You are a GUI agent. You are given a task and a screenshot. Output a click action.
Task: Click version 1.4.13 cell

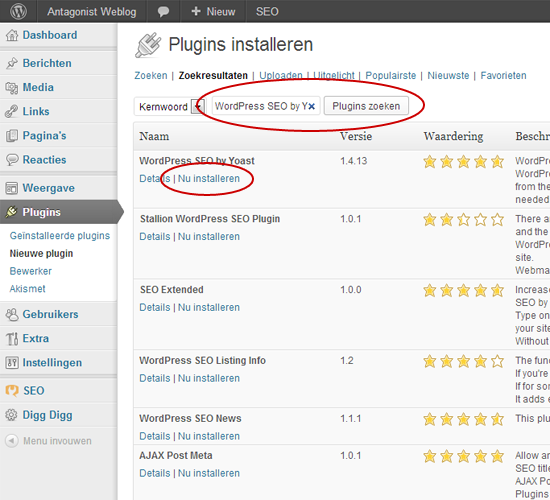click(x=354, y=161)
